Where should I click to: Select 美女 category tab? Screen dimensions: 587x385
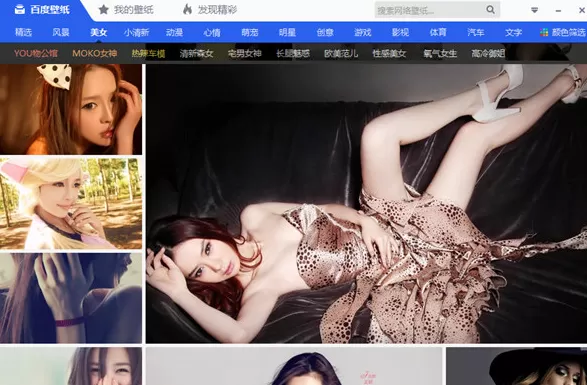pyautogui.click(x=98, y=33)
